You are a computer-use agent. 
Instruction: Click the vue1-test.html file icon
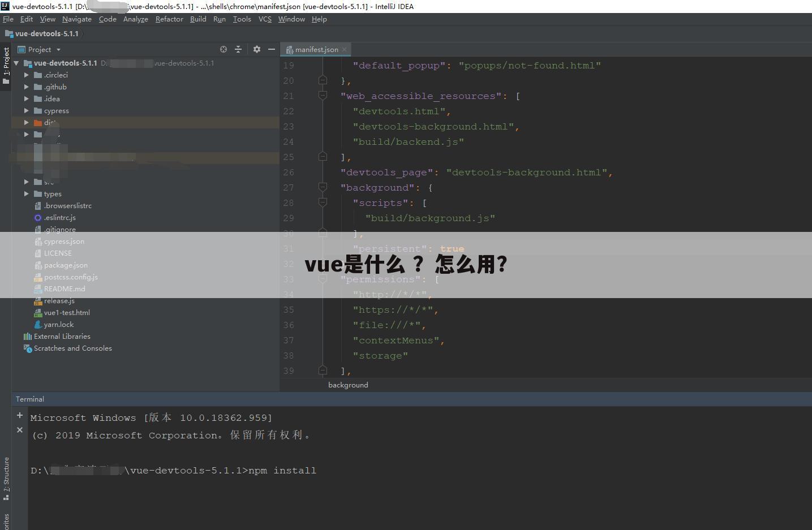(38, 313)
